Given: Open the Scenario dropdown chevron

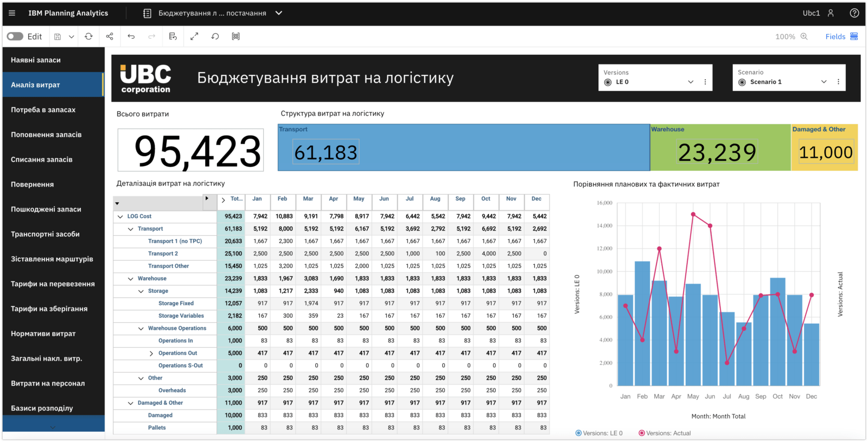Looking at the screenshot, I should point(824,82).
